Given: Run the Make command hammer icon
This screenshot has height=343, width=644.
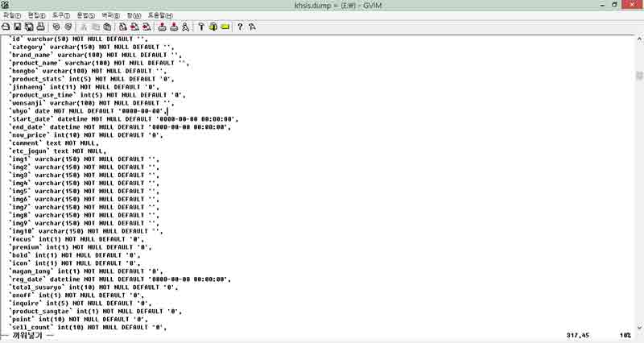Looking at the screenshot, I should point(200,27).
